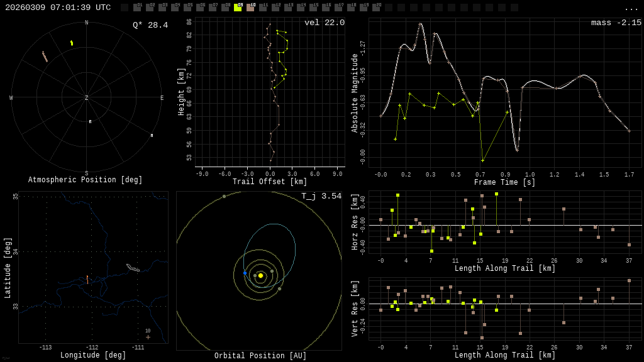Select station 20 square in top strip
The width and height of the screenshot is (644, 362).
click(376, 8)
